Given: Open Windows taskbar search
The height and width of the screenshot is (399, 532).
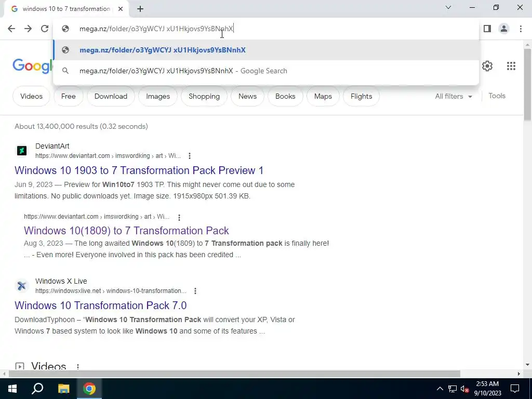Looking at the screenshot, I should 37,389.
